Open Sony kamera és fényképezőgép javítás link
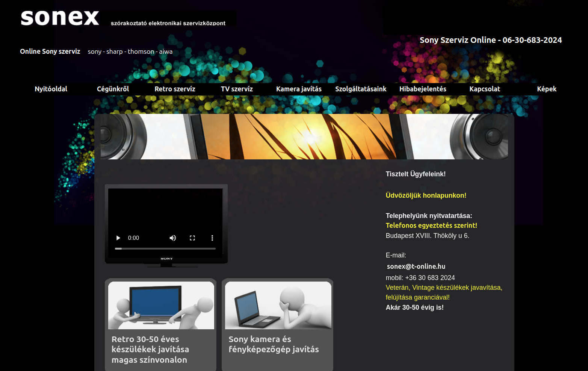Screen dimensions: 588x371 click(274, 344)
